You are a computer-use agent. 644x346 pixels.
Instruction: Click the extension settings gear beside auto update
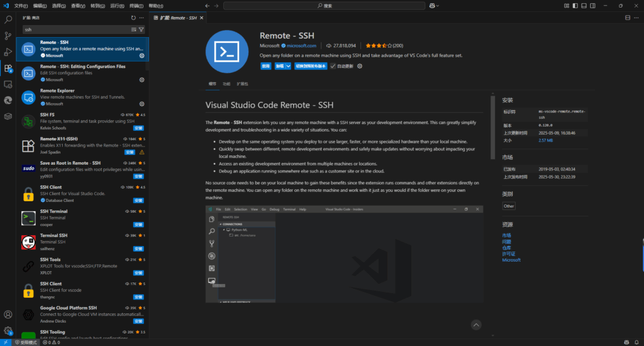[x=360, y=66]
